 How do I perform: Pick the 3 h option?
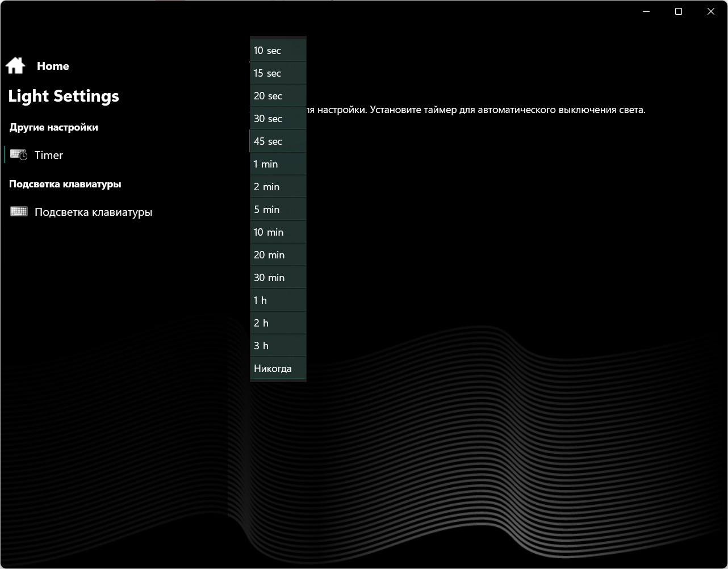[278, 346]
